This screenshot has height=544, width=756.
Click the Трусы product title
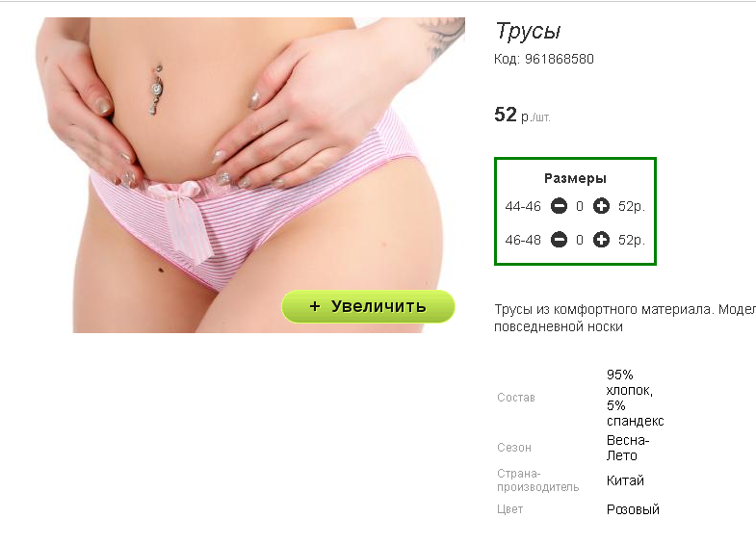pyautogui.click(x=528, y=32)
